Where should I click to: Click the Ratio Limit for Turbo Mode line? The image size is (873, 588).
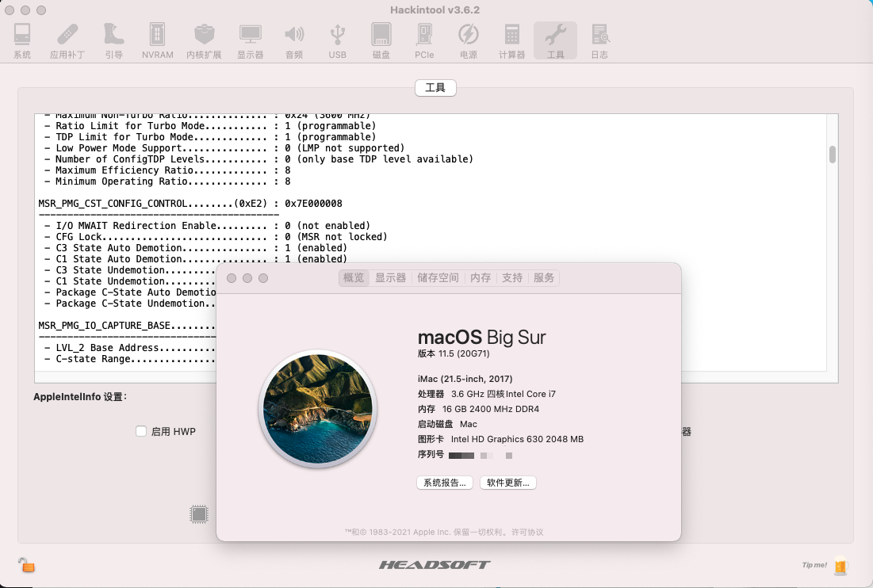coord(210,126)
